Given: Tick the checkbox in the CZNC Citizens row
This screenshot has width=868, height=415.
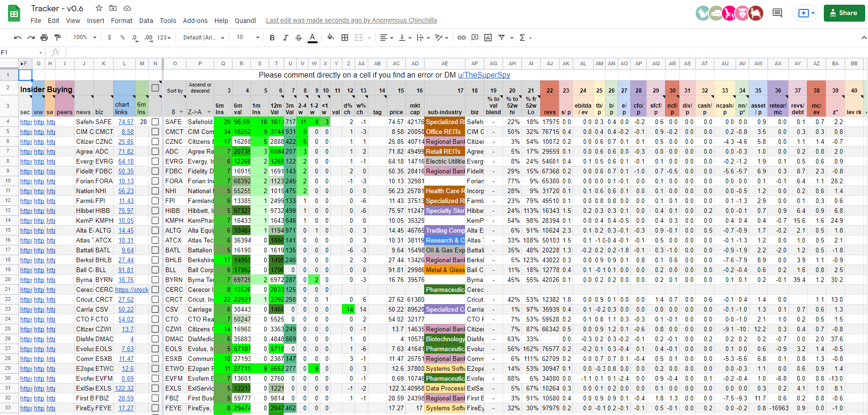Looking at the screenshot, I should pos(155,141).
